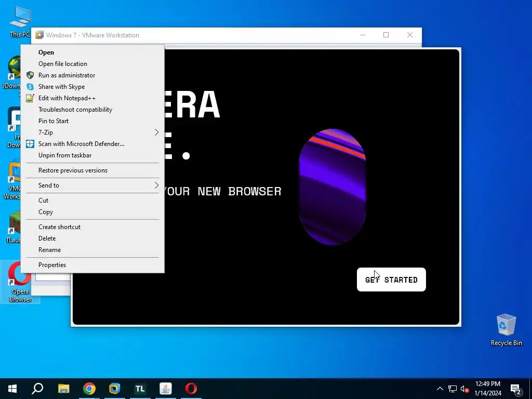Click the Run as administrator shield icon

30,75
